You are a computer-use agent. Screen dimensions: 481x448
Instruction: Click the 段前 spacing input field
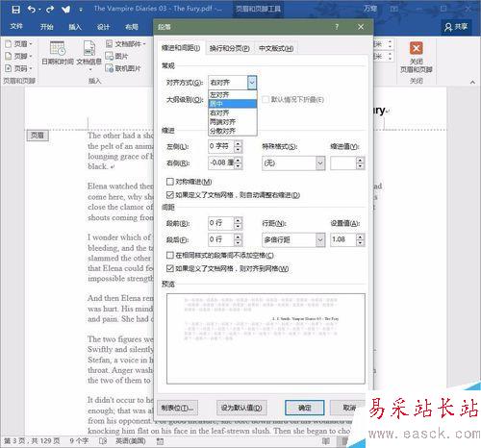(x=221, y=223)
